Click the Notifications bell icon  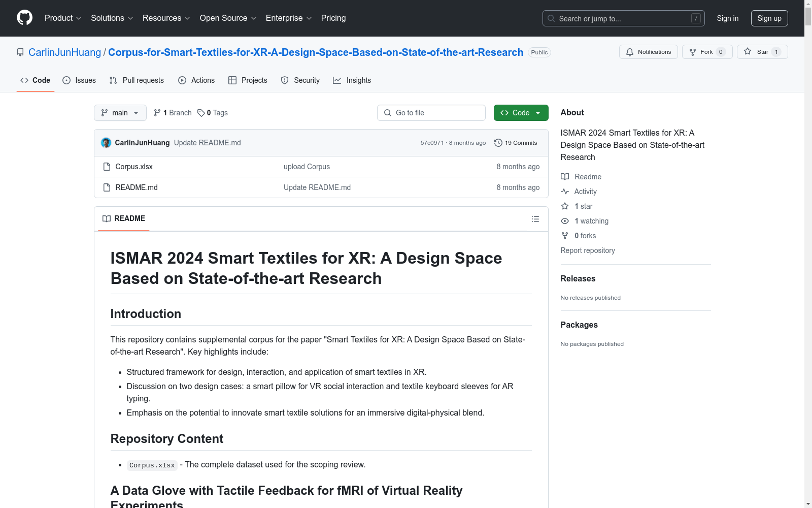[x=630, y=52]
